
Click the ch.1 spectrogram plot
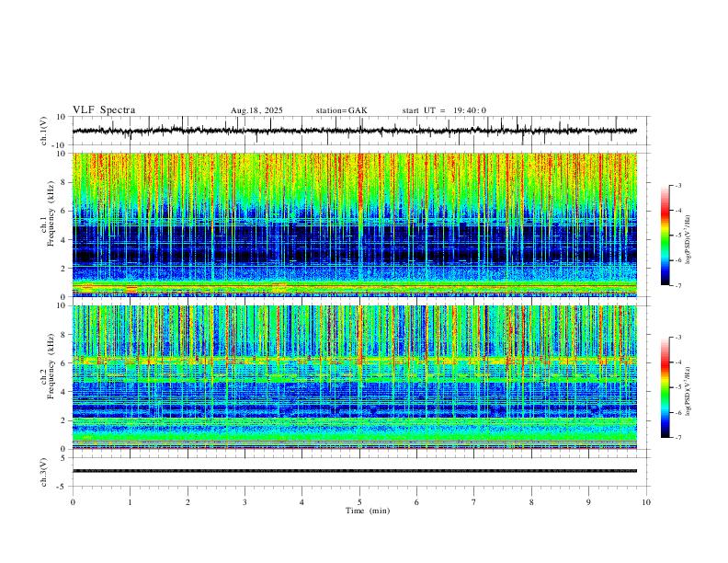[x=354, y=224]
